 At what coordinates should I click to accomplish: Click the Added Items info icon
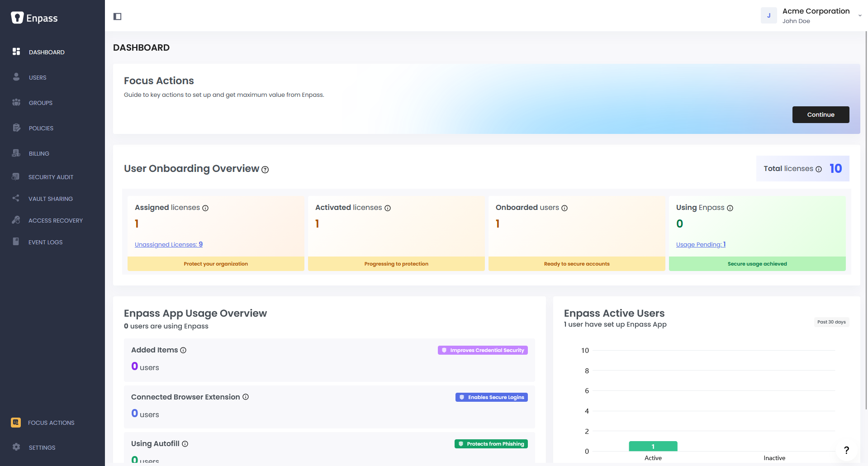(x=183, y=350)
